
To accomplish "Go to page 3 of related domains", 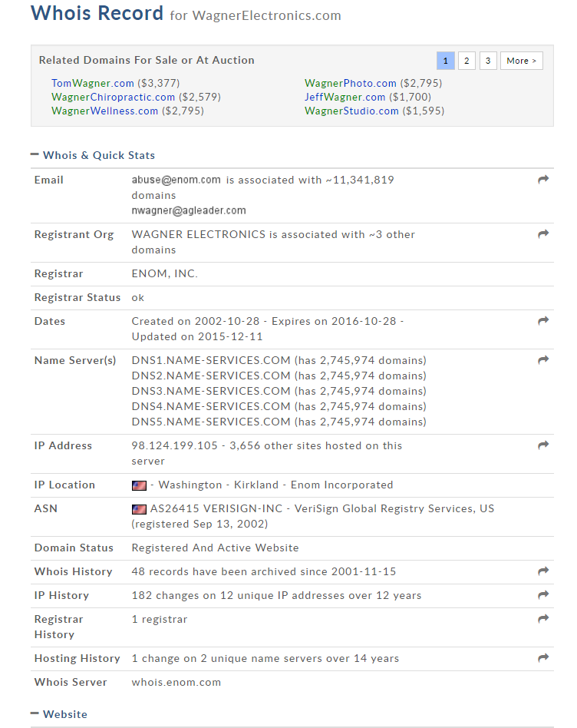I will (488, 61).
